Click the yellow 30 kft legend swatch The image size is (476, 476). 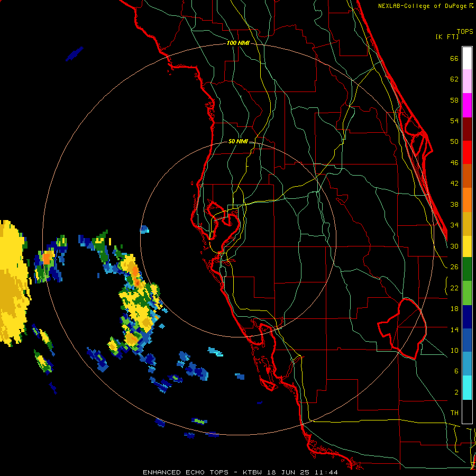[467, 246]
